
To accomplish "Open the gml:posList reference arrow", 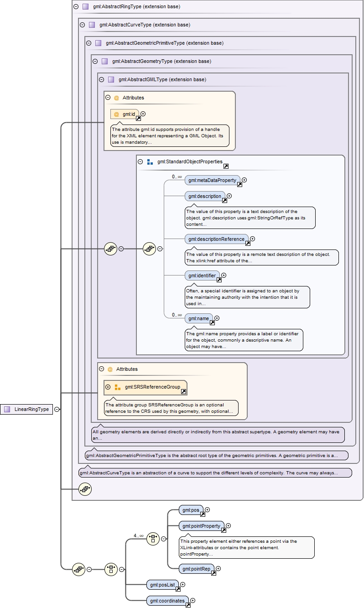I will [178, 589].
